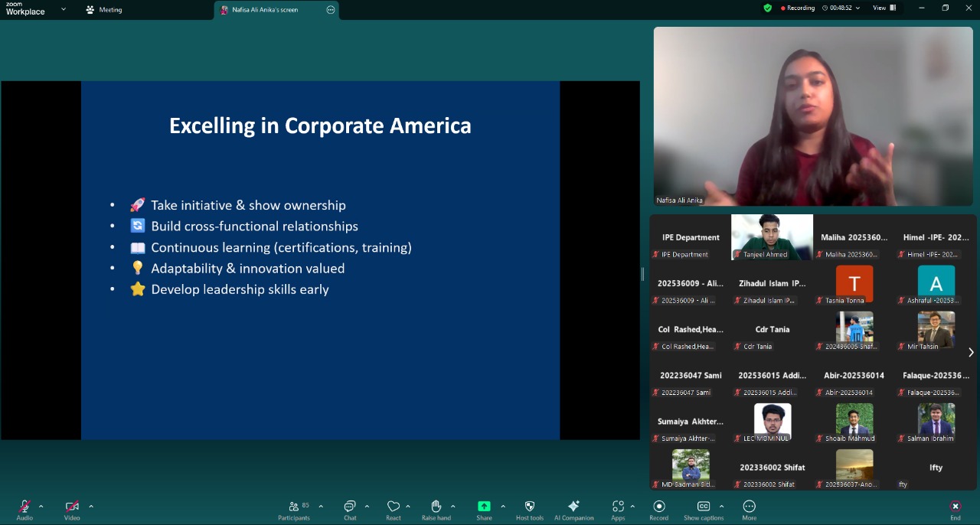Image resolution: width=980 pixels, height=525 pixels.
Task: Open the Chat panel
Action: [x=350, y=507]
